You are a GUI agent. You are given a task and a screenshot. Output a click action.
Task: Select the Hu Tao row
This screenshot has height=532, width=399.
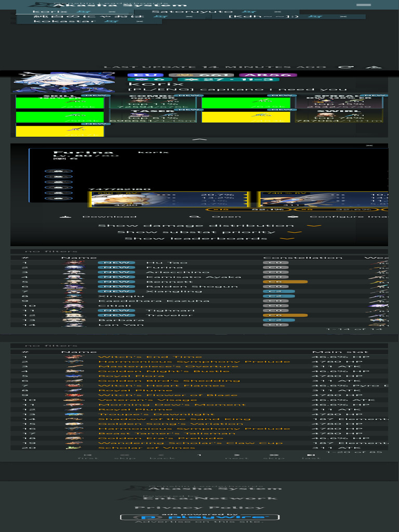point(199,262)
